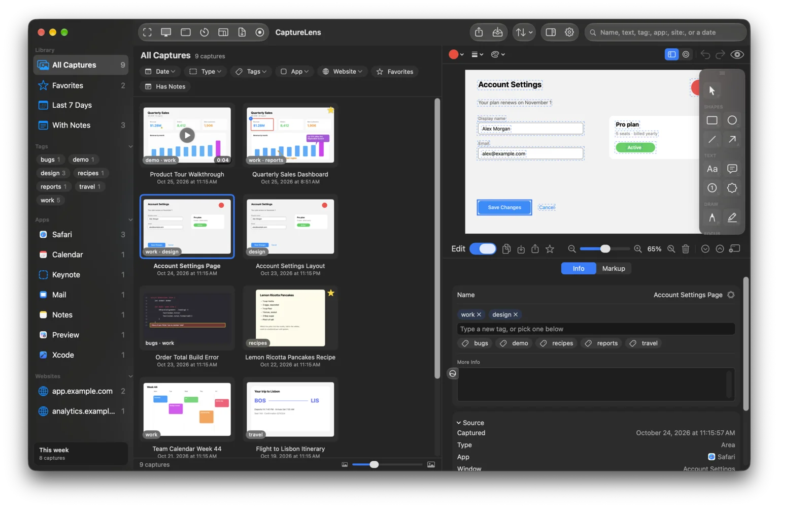This screenshot has width=812, height=508.
Task: Turn off the Edit switch
Action: [483, 249]
